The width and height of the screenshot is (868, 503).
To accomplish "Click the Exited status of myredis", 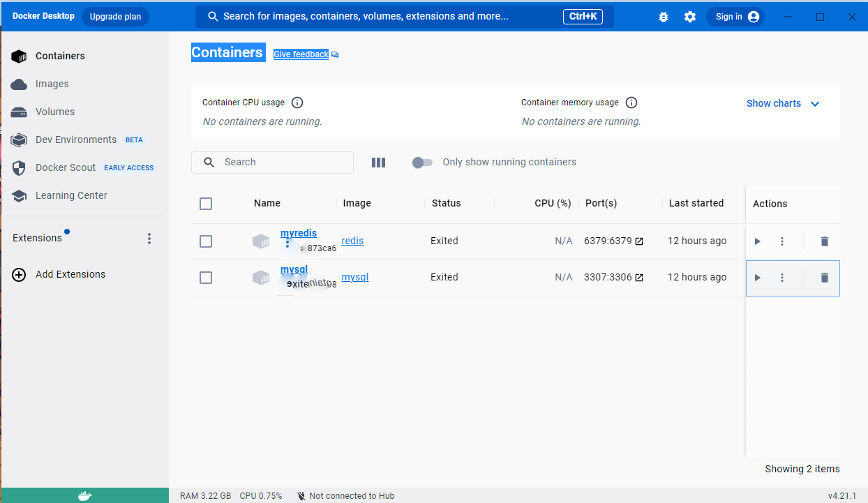I will tap(444, 241).
